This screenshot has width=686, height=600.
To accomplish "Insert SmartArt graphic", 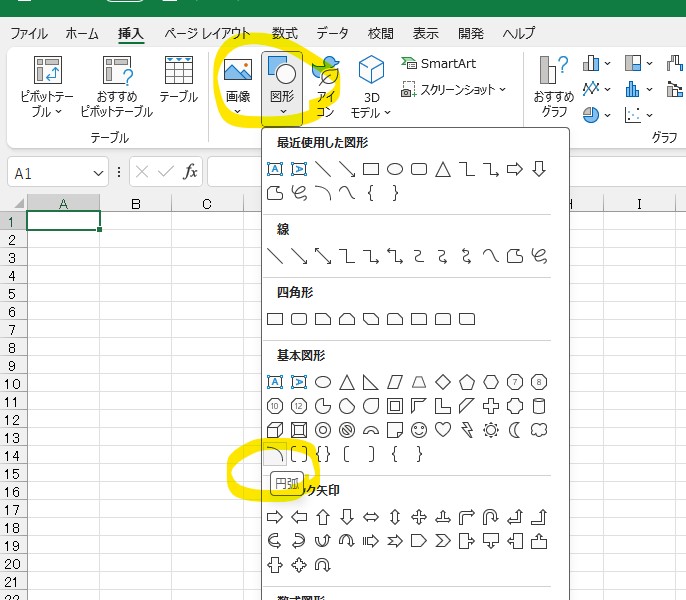I will (x=439, y=64).
